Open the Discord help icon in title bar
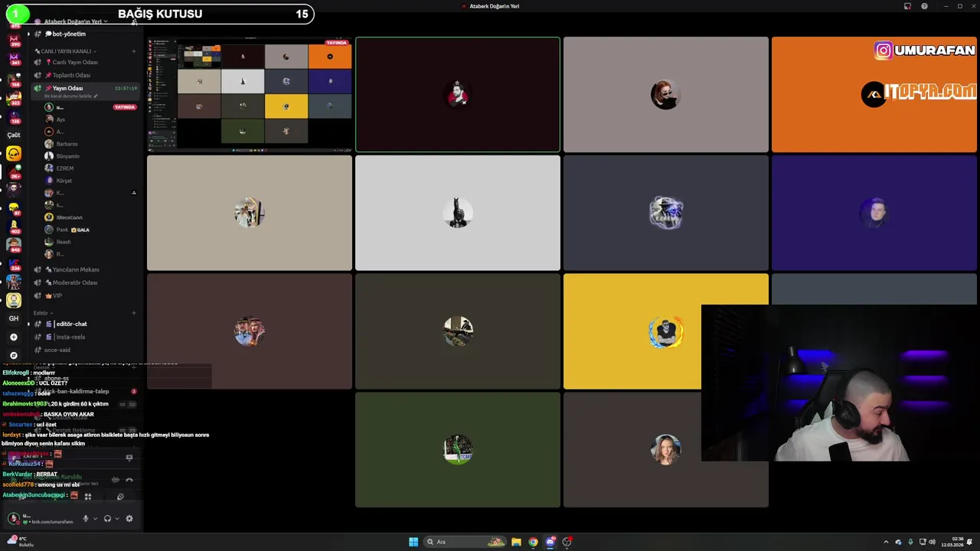 924,6
